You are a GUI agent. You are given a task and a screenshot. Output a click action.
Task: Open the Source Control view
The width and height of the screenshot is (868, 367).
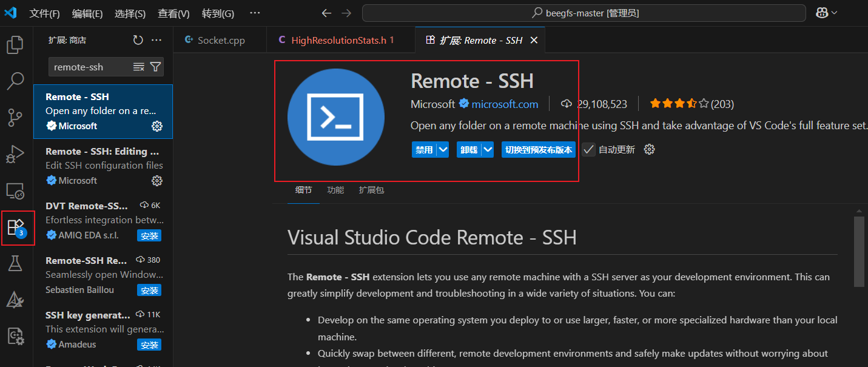15,118
